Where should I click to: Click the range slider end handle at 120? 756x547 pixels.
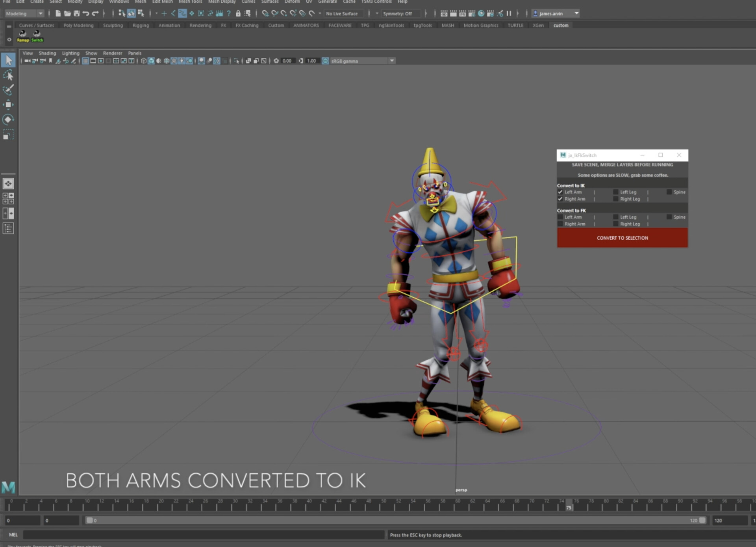pos(702,521)
